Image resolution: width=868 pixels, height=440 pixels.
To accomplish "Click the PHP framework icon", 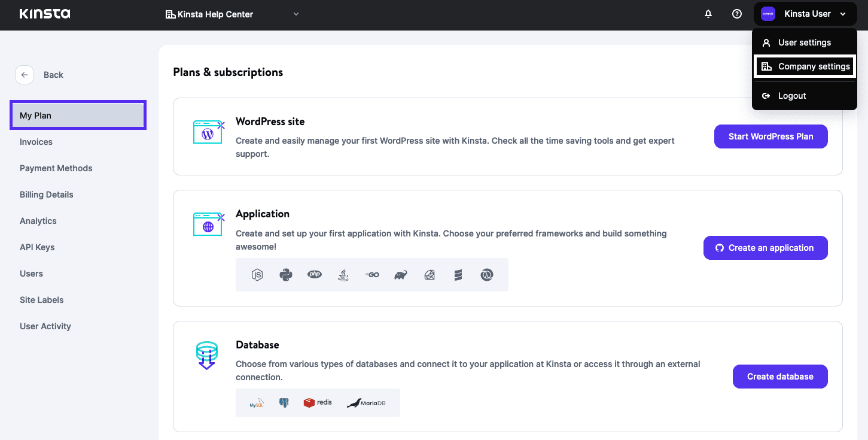I will pyautogui.click(x=314, y=274).
